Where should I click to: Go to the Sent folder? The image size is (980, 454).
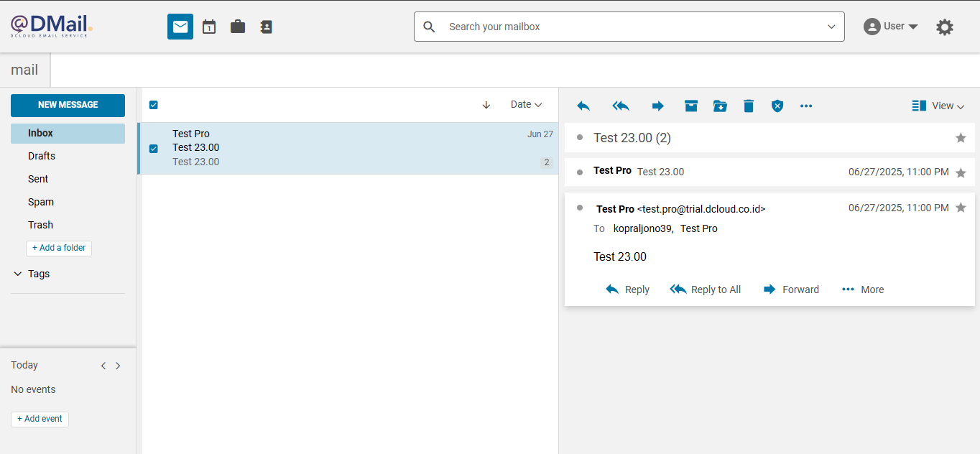(x=38, y=179)
